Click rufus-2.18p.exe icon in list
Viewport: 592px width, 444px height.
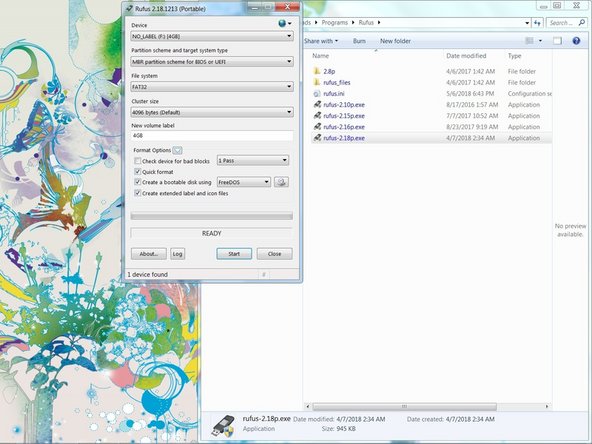coord(317,138)
